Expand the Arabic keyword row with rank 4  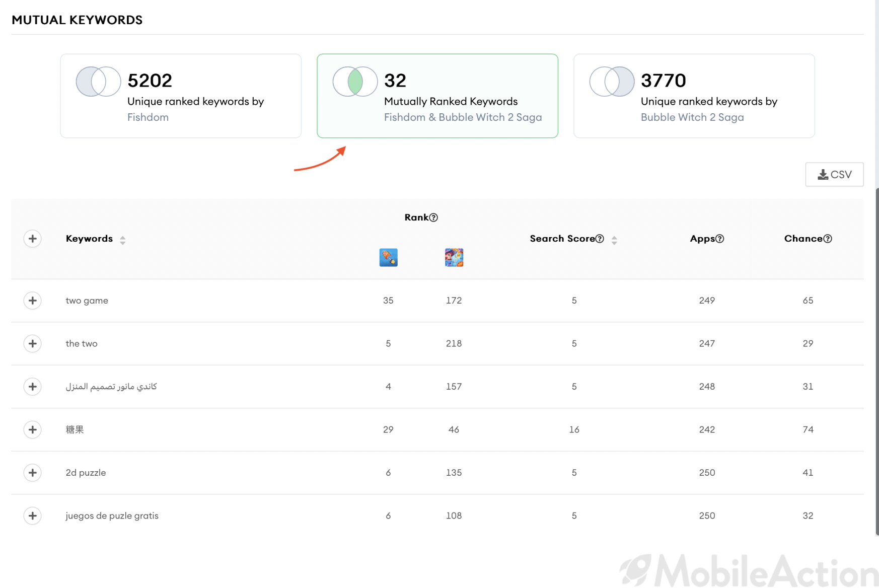(x=33, y=387)
